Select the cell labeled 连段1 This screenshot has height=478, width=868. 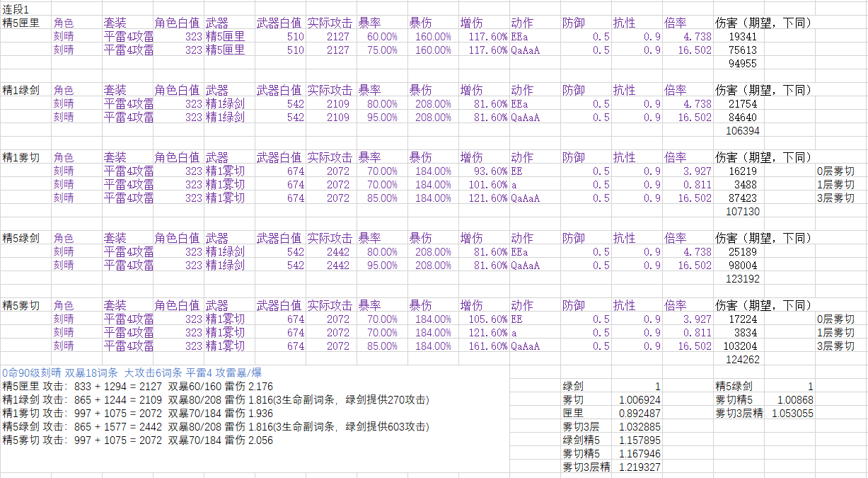pyautogui.click(x=16, y=9)
